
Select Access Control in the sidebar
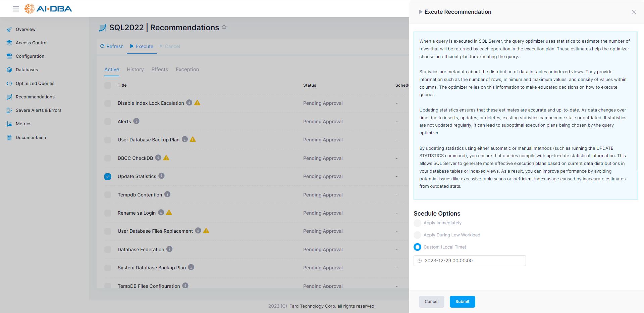pos(31,43)
